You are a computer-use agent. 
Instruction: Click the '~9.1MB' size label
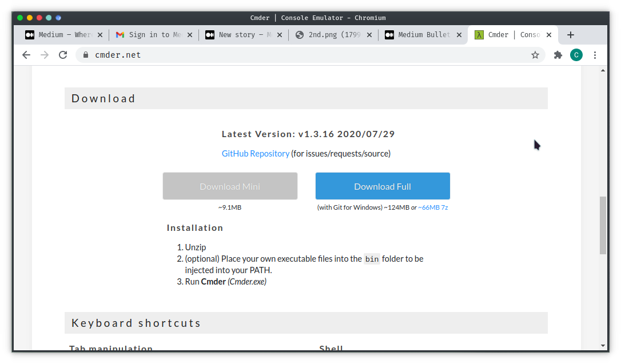tap(230, 207)
